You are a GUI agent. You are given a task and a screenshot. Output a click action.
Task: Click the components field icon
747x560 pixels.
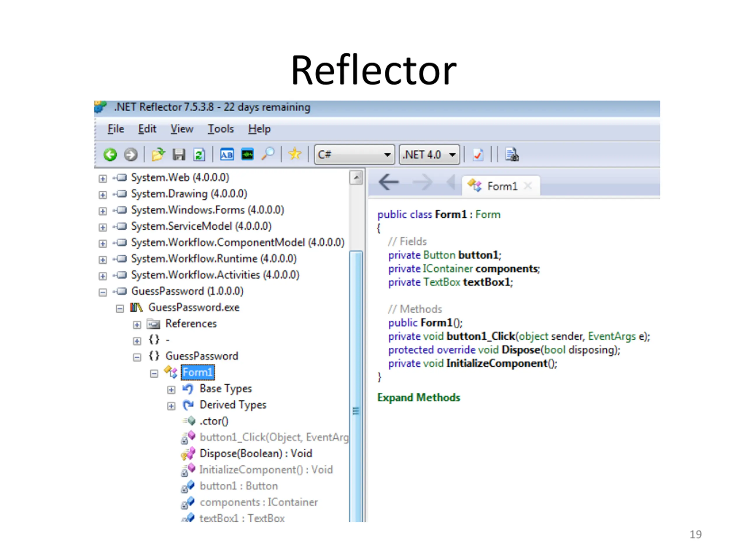point(188,502)
